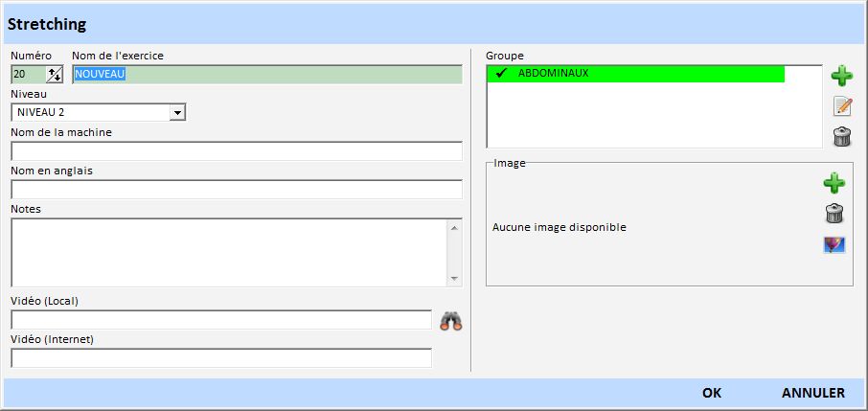
Task: Browse local video with binoculars icon
Action: pyautogui.click(x=451, y=322)
